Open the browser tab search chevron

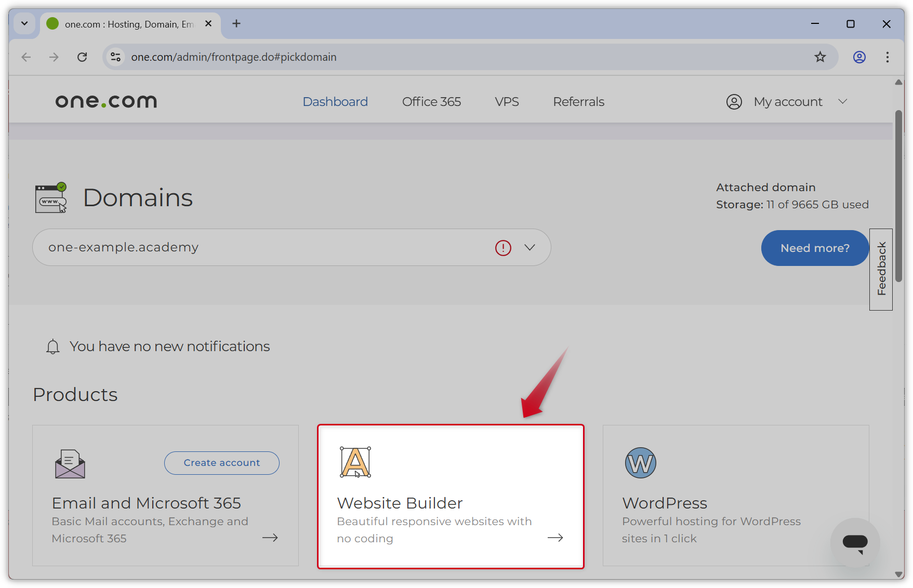[x=24, y=23]
